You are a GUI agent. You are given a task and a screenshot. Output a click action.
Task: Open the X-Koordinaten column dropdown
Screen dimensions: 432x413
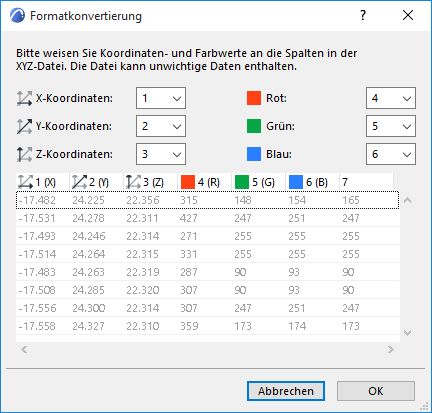[x=161, y=98]
